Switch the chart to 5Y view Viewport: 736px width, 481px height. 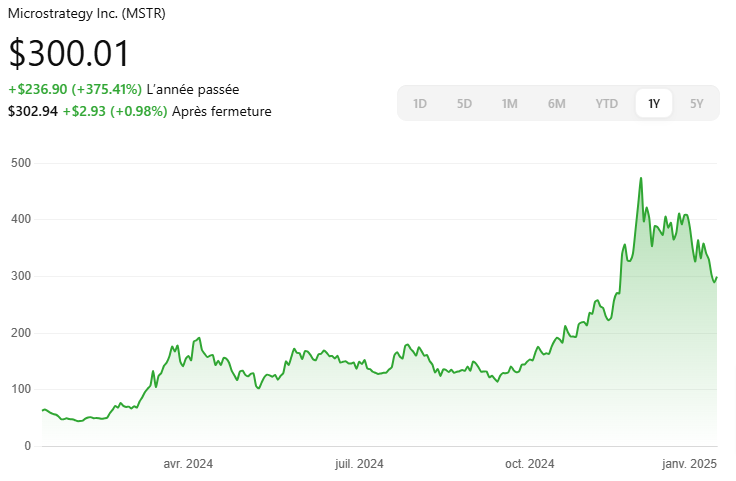point(697,103)
